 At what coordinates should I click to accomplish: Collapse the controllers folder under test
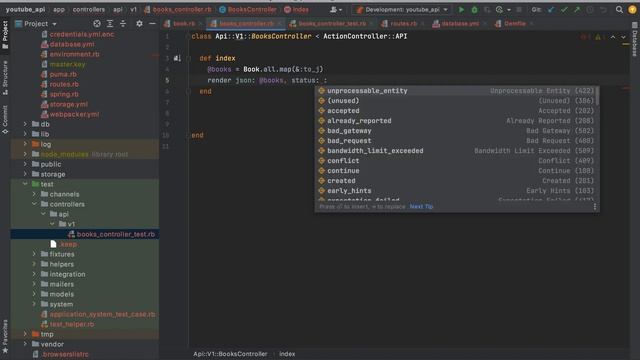coord(34,204)
